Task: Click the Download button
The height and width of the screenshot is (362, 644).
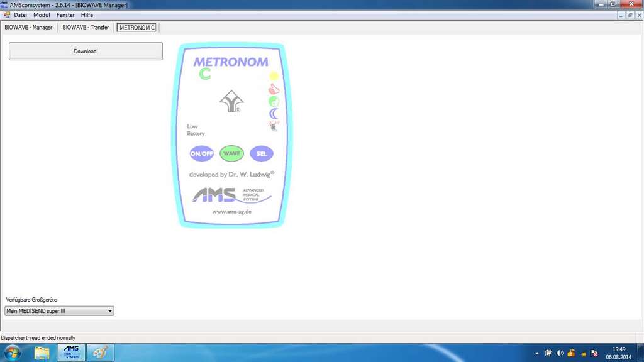Action: coord(86,52)
